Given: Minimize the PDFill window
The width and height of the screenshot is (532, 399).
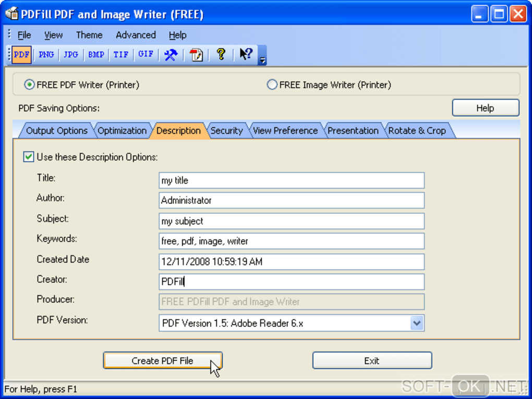Looking at the screenshot, I should 479,14.
